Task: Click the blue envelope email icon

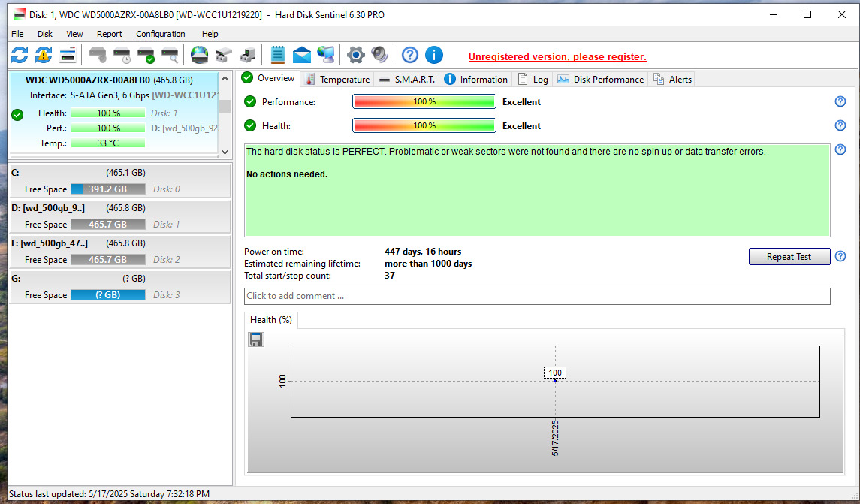Action: point(302,55)
